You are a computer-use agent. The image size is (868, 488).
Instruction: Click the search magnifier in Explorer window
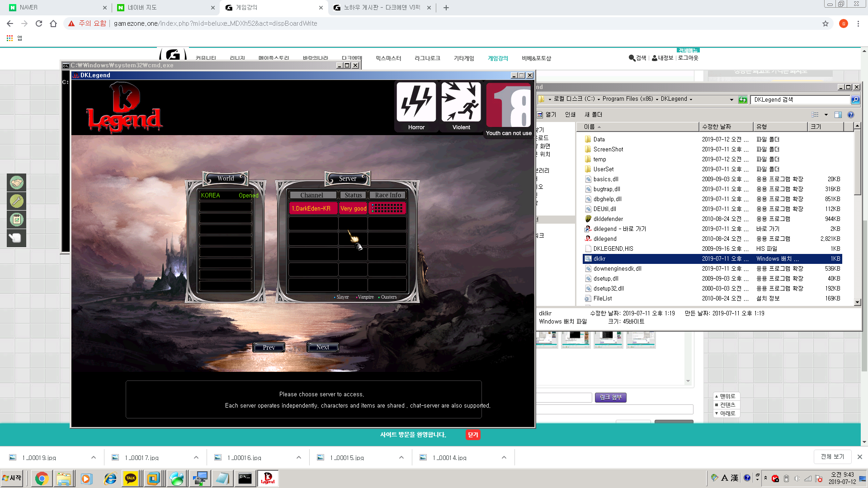click(x=855, y=99)
